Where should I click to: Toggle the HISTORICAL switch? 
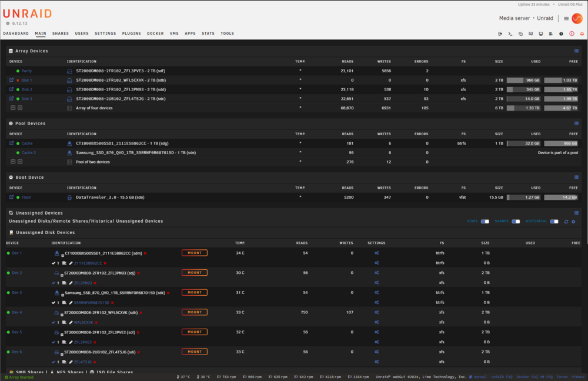554,222
